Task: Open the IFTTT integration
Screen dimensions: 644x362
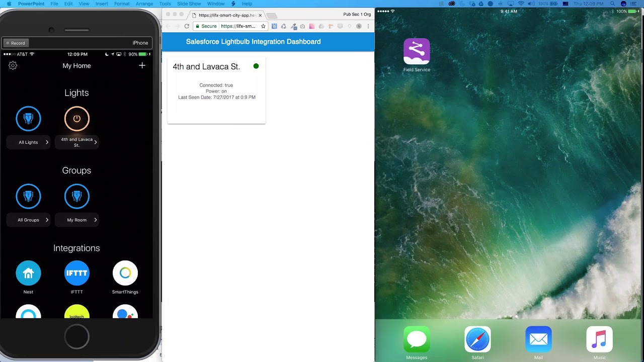Action: (x=76, y=273)
